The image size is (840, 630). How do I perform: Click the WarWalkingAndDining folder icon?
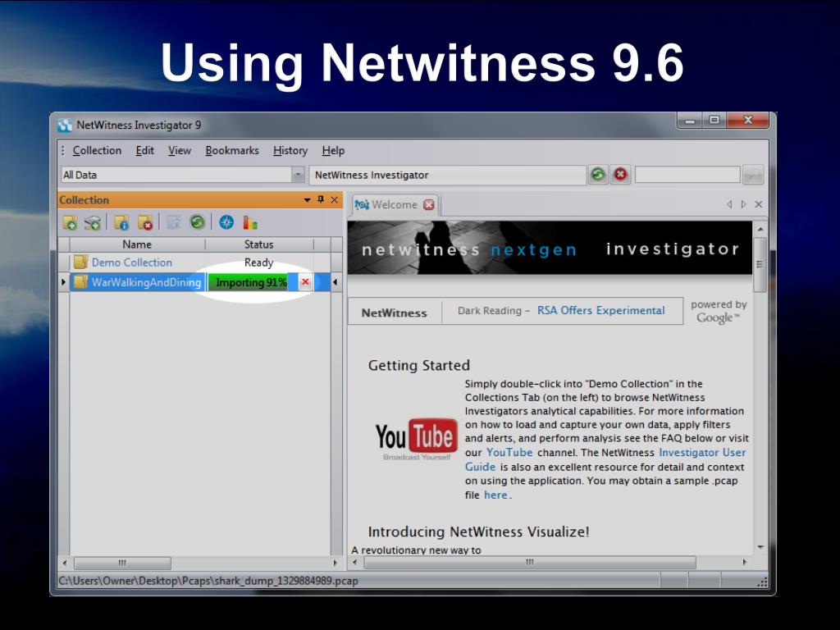(80, 282)
